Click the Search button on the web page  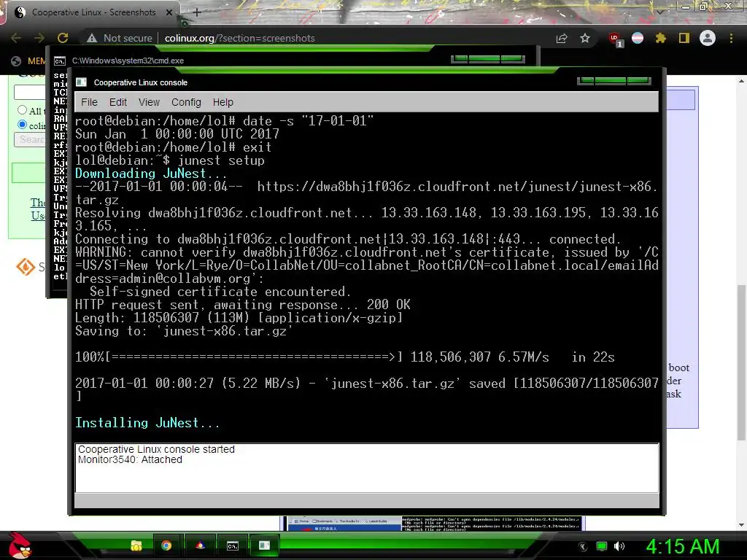[30, 139]
